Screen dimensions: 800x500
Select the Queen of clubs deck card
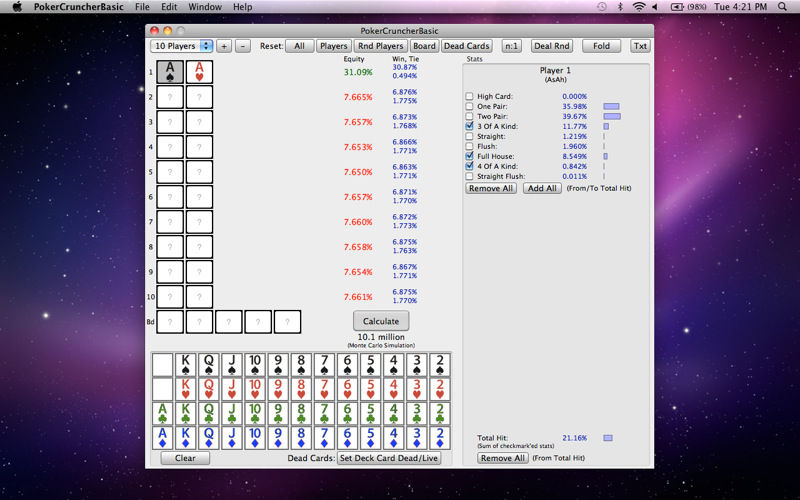coord(209,413)
